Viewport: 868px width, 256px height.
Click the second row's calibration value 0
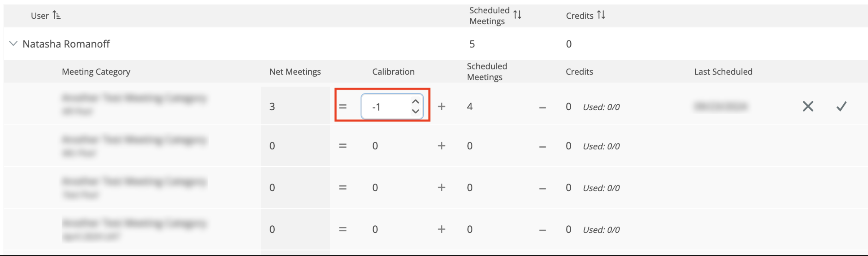(x=375, y=146)
